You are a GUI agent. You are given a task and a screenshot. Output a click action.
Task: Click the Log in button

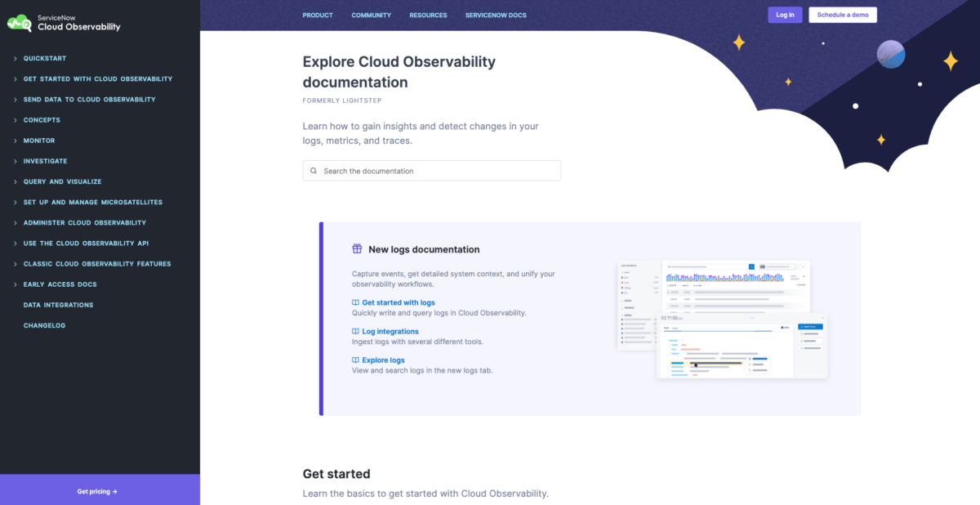[x=784, y=15]
